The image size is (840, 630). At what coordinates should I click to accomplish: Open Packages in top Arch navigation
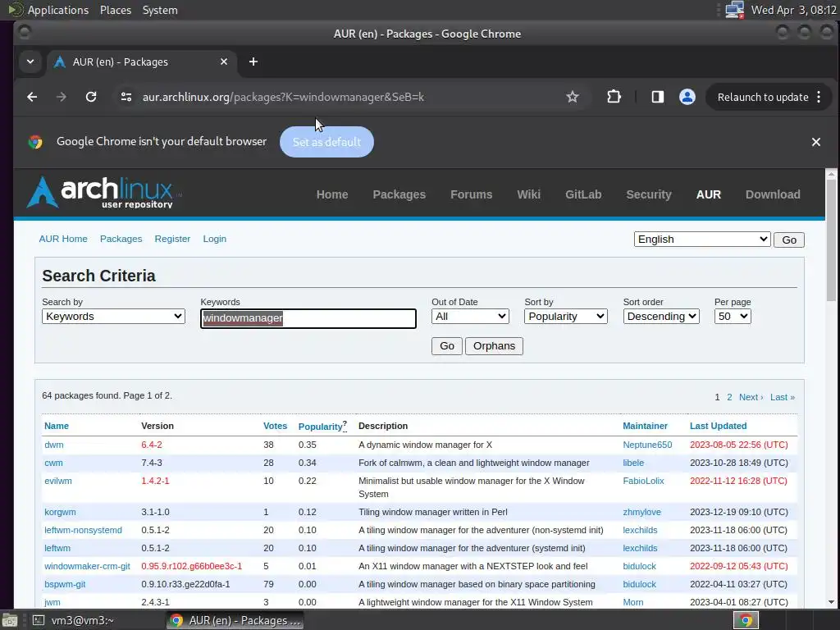pos(399,194)
